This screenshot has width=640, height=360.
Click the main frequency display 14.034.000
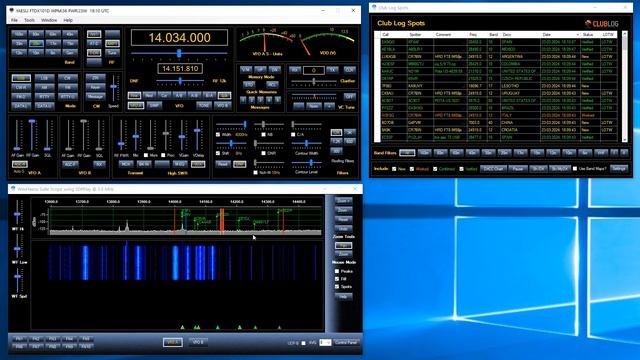pyautogui.click(x=180, y=38)
